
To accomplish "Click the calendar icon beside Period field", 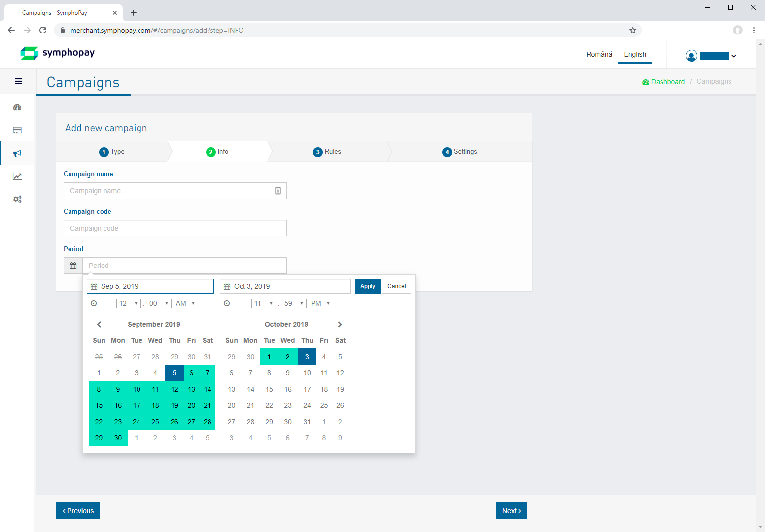I will pos(73,266).
